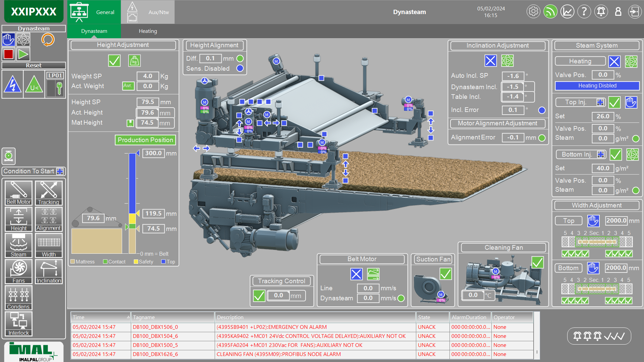Image resolution: width=644 pixels, height=362 pixels.
Task: Toggle the Tracking Control checkmark
Action: pos(259,296)
